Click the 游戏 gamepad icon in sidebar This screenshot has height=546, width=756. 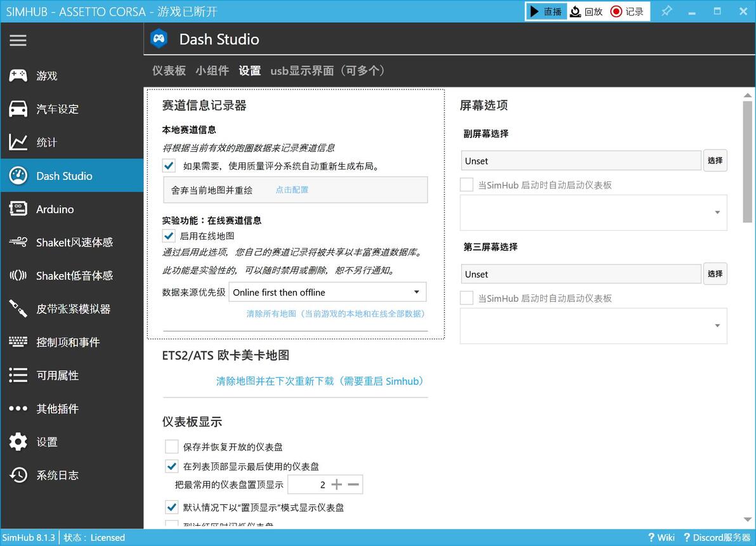coord(18,75)
